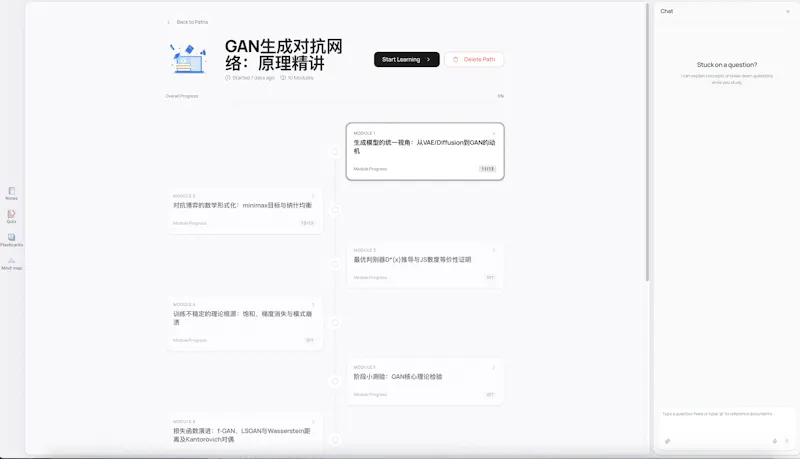Image resolution: width=800 pixels, height=459 pixels.
Task: Click the 'Stuck on a question?' heading
Action: point(727,65)
